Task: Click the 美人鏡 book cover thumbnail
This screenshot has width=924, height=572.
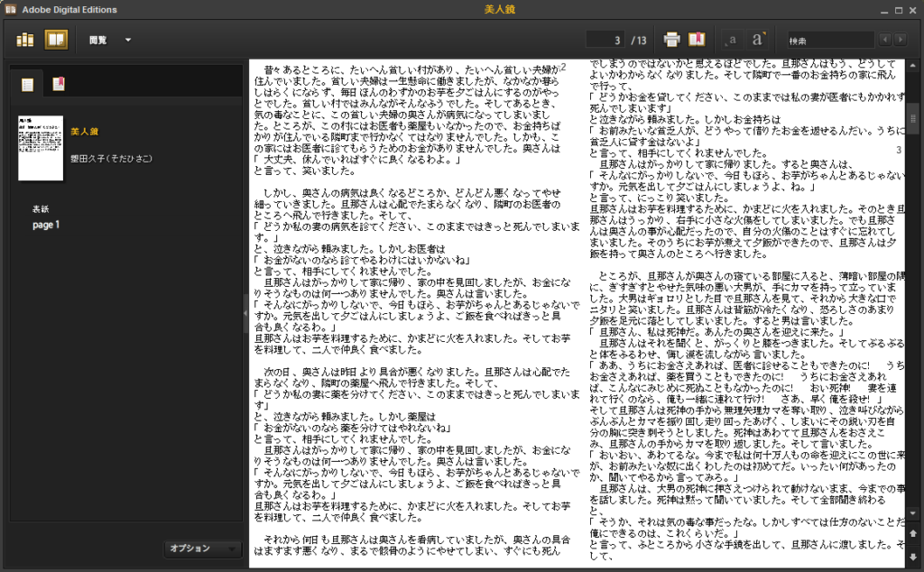Action: [x=41, y=148]
